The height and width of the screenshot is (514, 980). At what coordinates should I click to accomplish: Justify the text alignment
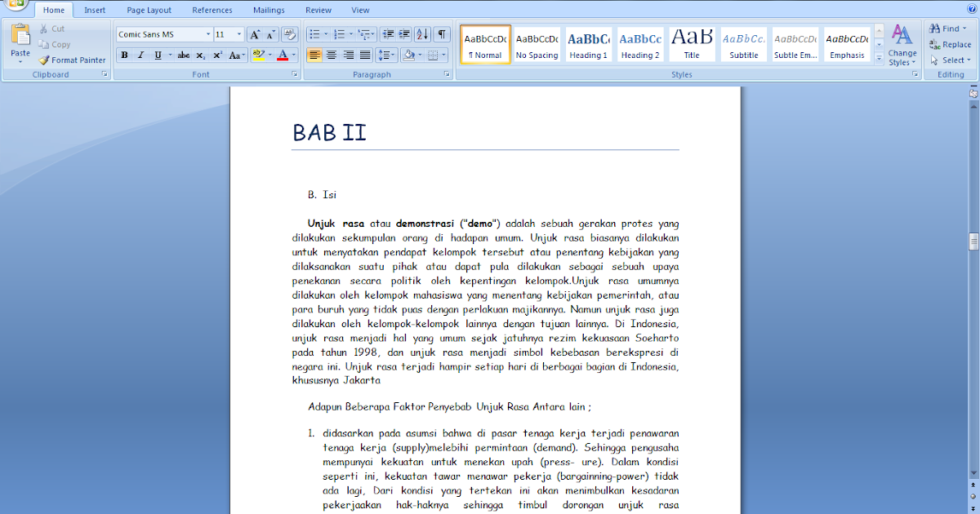pos(365,55)
